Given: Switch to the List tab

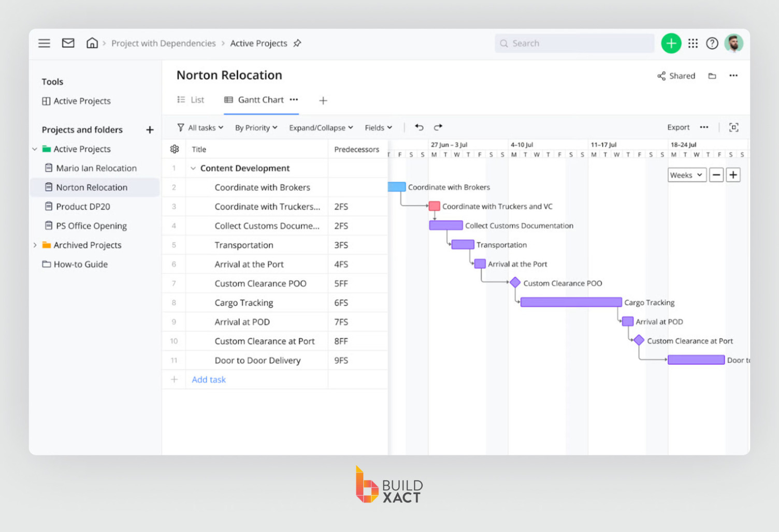Looking at the screenshot, I should click(x=191, y=99).
